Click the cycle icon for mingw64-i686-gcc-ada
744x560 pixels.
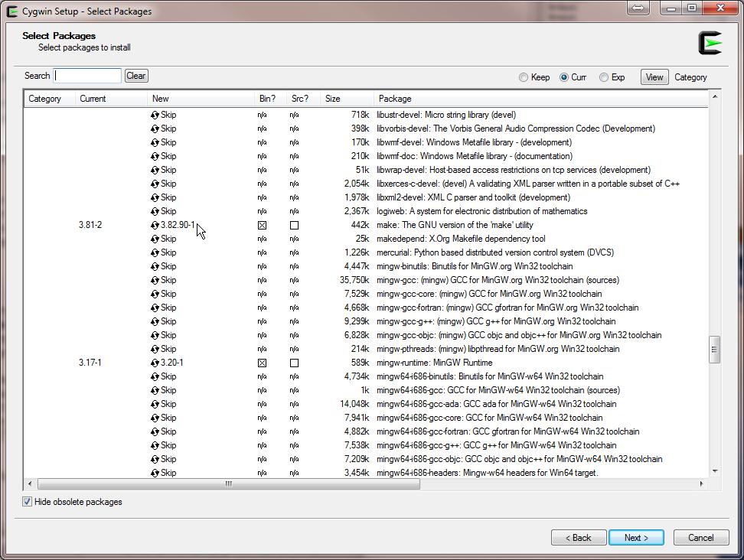click(x=155, y=404)
